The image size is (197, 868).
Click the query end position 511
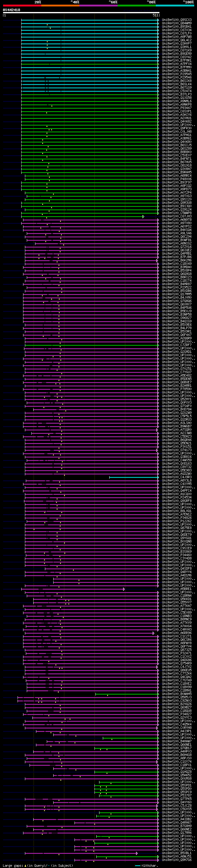click(155, 15)
